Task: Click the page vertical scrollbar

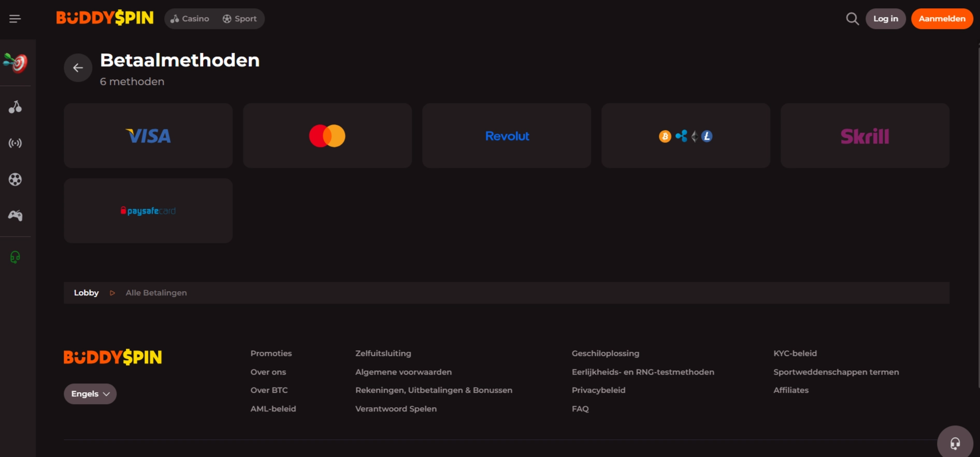Action: pos(978,218)
